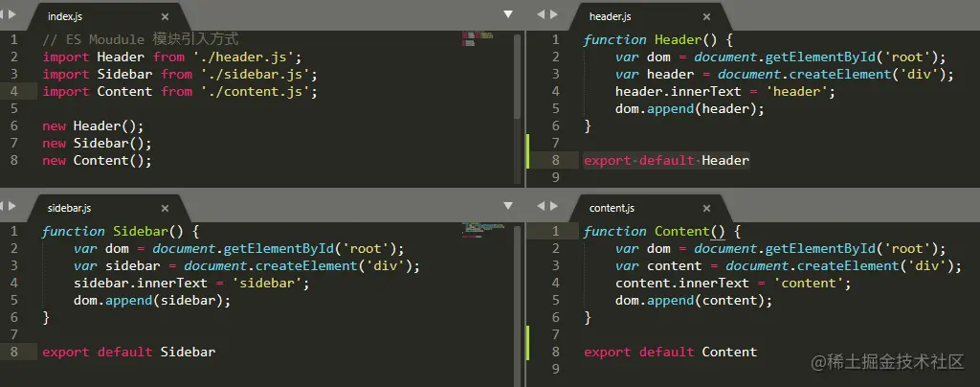This screenshot has height=387, width=980.
Task: Click "header.innerText = 'header'" line
Action: coord(725,92)
